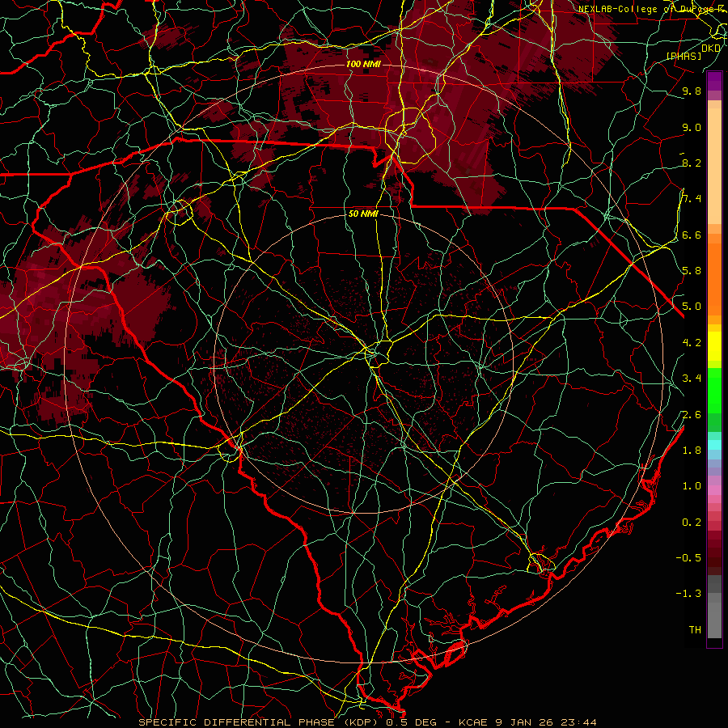Click the 9.8 value on the color scale

click(692, 91)
